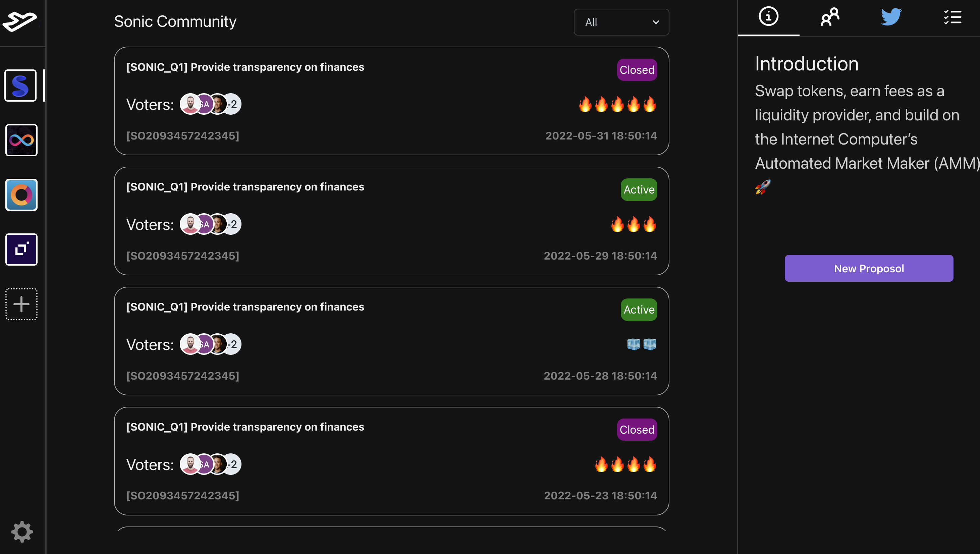Open settings with the gear icon
Viewport: 980px width, 554px height.
22,532
